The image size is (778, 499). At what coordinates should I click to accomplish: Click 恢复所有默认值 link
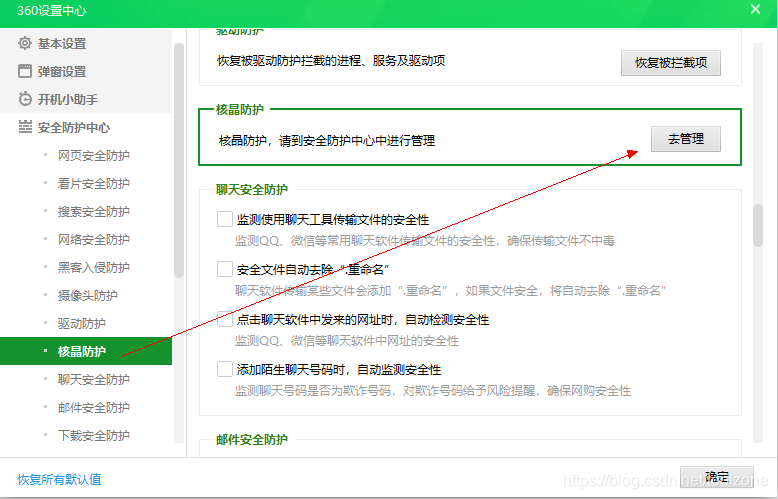pos(59,479)
